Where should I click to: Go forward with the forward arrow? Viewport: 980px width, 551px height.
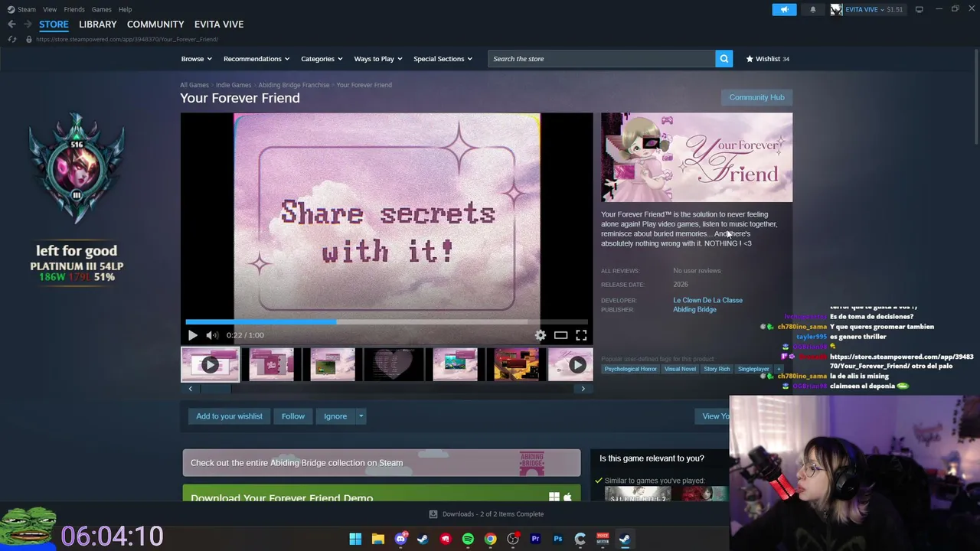click(28, 24)
